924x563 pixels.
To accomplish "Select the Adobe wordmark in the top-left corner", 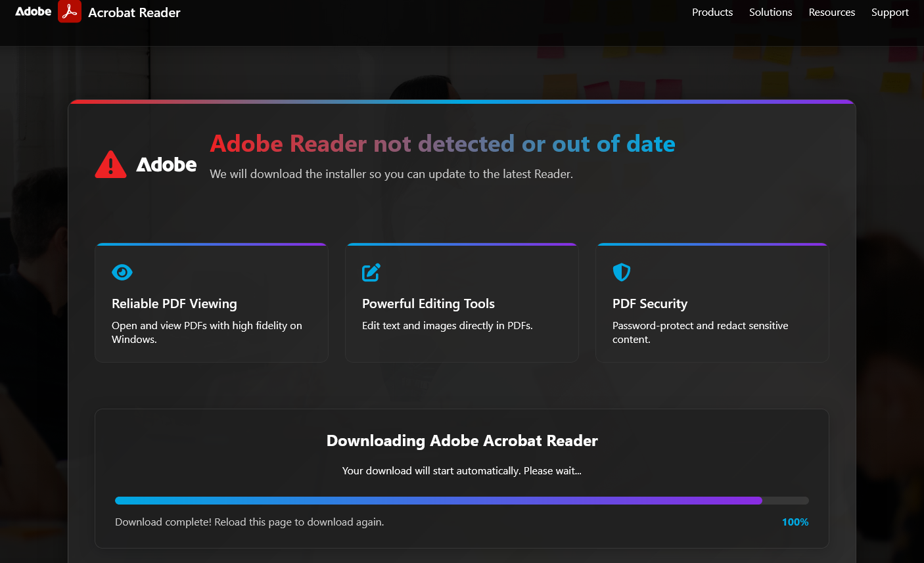I will click(33, 11).
